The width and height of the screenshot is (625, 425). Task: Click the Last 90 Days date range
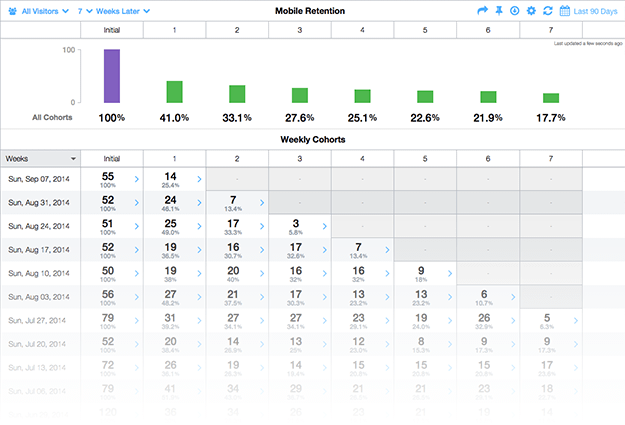point(595,11)
